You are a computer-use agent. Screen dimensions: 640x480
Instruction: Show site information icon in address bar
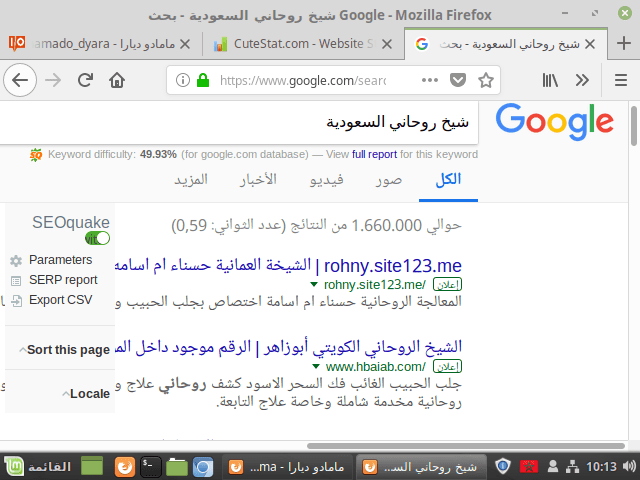tap(182, 80)
